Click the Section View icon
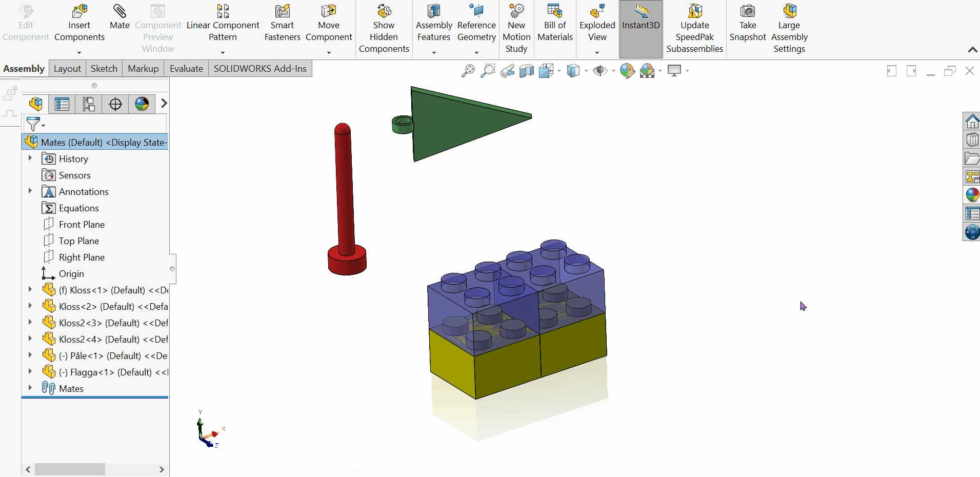Image resolution: width=980 pixels, height=477 pixels. click(526, 71)
